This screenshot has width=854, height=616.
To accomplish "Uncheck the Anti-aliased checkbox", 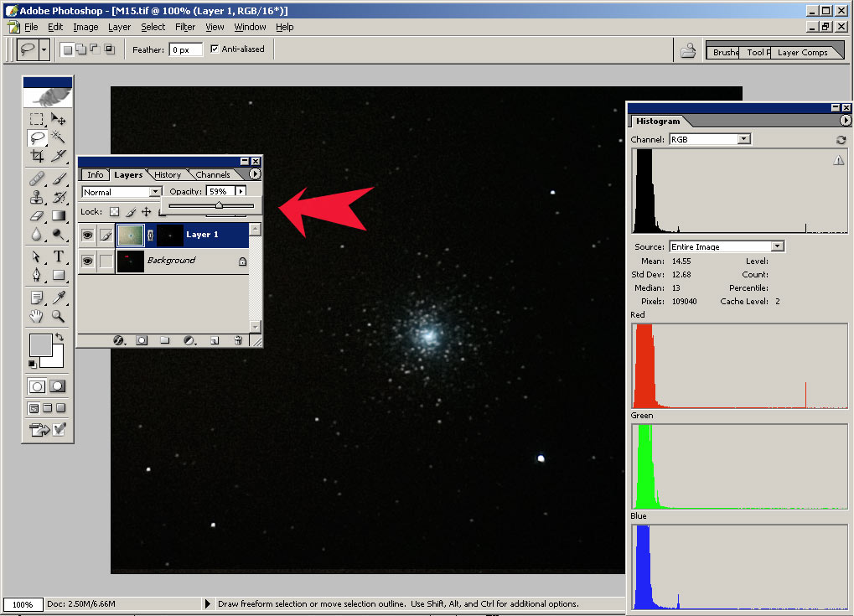I will click(215, 49).
